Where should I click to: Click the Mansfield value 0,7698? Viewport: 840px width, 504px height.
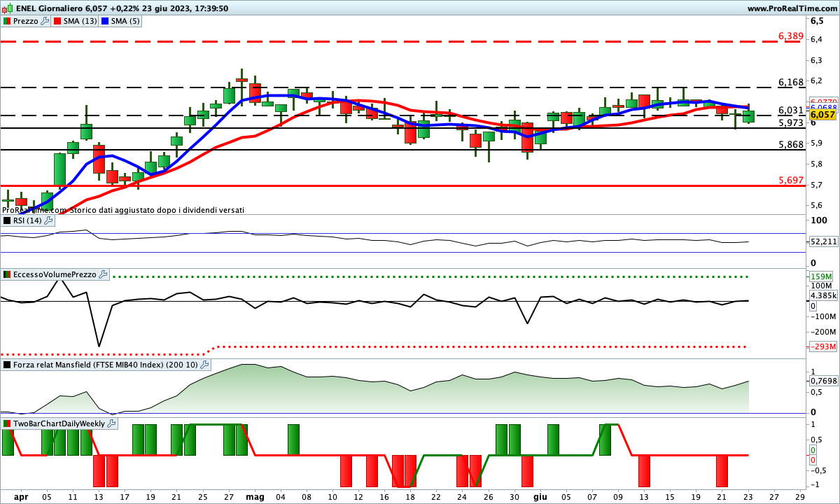[x=822, y=381]
